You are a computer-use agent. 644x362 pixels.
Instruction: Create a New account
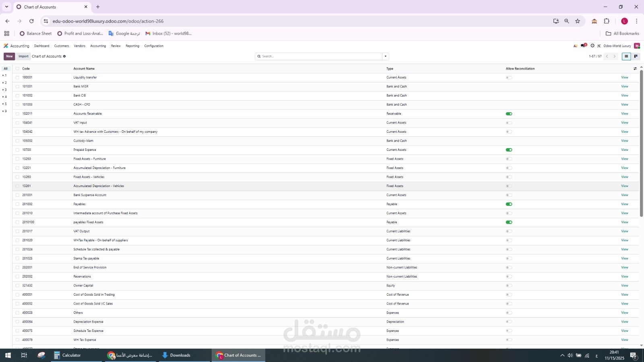pyautogui.click(x=9, y=56)
